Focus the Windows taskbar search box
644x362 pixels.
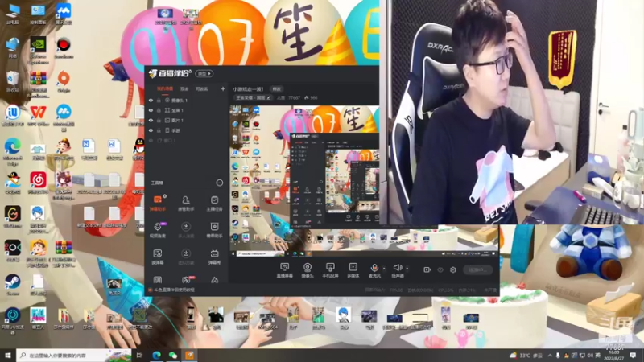click(x=74, y=356)
